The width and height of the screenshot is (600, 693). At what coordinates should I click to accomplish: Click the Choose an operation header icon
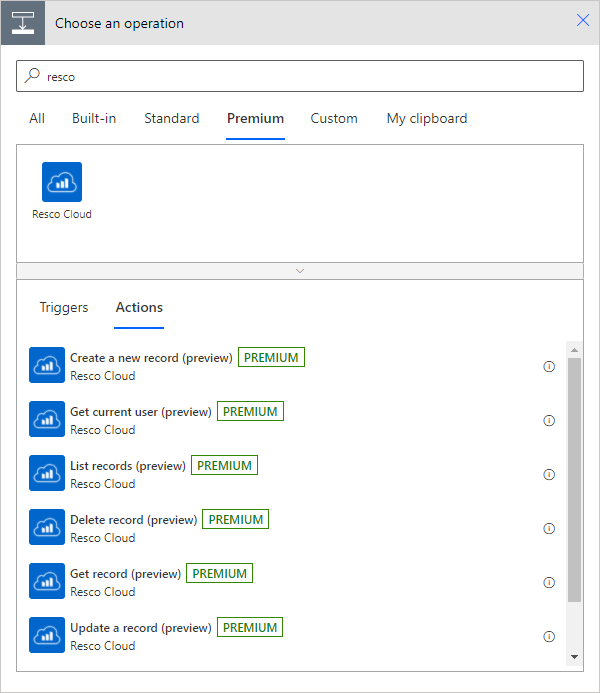[23, 22]
